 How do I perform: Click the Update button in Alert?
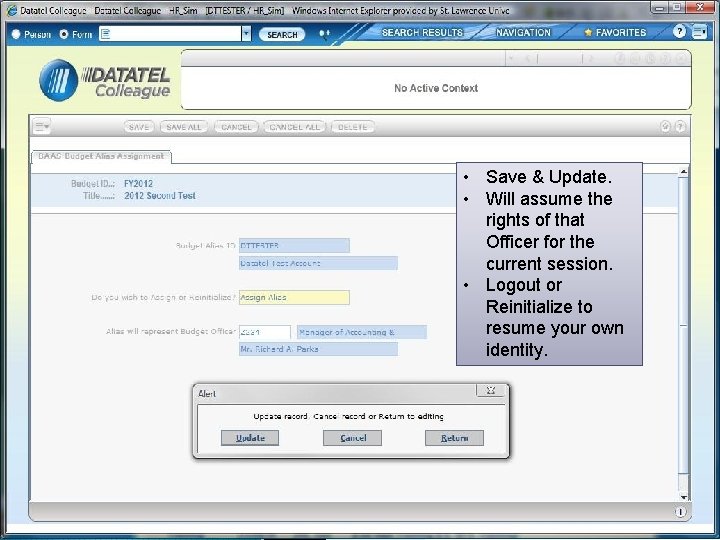(250, 438)
